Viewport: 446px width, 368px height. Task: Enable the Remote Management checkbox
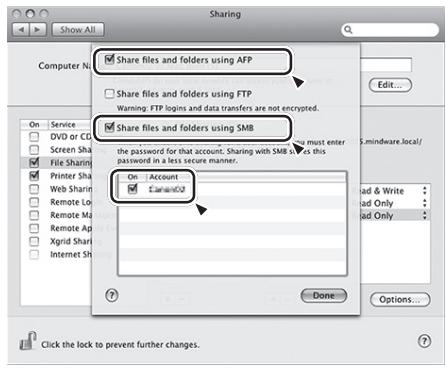34,215
